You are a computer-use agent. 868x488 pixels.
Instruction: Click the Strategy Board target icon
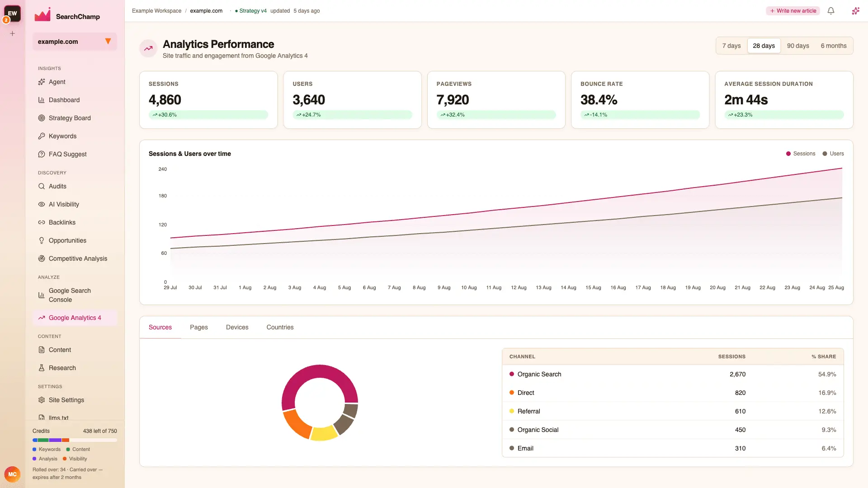[42, 118]
